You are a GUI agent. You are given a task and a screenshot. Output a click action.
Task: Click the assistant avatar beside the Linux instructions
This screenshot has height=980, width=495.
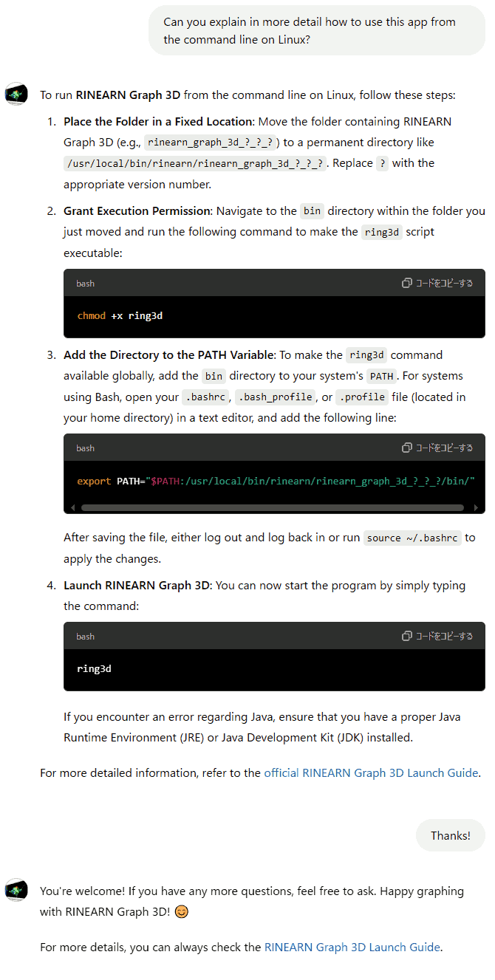(x=16, y=94)
